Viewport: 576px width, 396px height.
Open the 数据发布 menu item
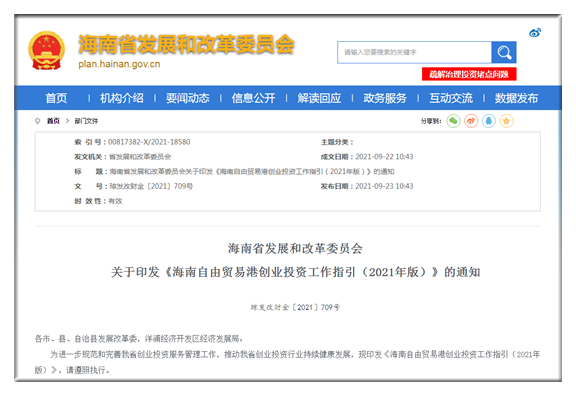(516, 98)
